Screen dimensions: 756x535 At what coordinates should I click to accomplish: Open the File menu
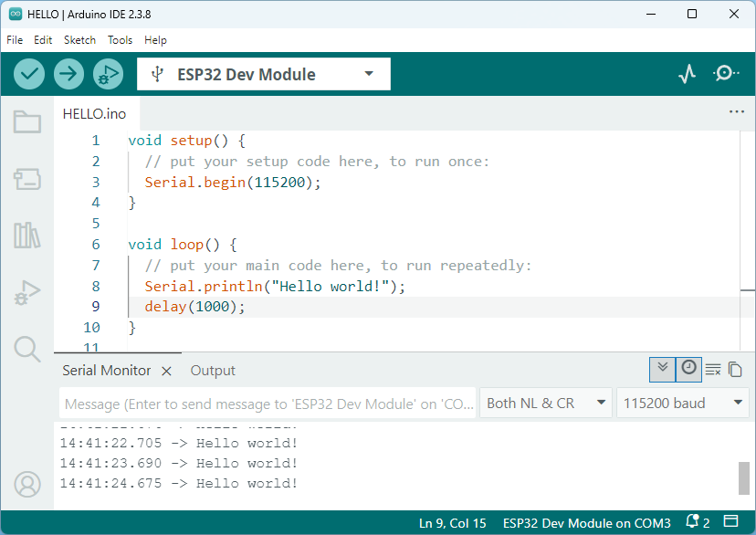pyautogui.click(x=15, y=40)
